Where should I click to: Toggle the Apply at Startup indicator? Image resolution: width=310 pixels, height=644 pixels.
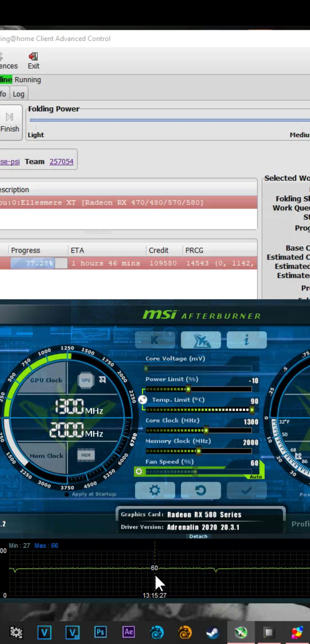tap(67, 494)
